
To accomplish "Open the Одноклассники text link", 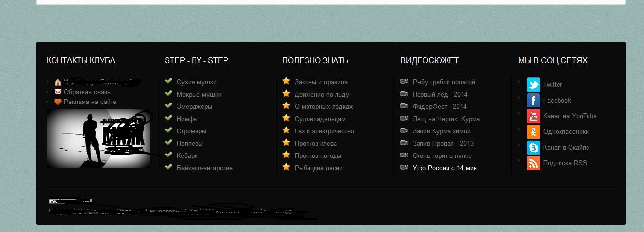I will click(566, 132).
